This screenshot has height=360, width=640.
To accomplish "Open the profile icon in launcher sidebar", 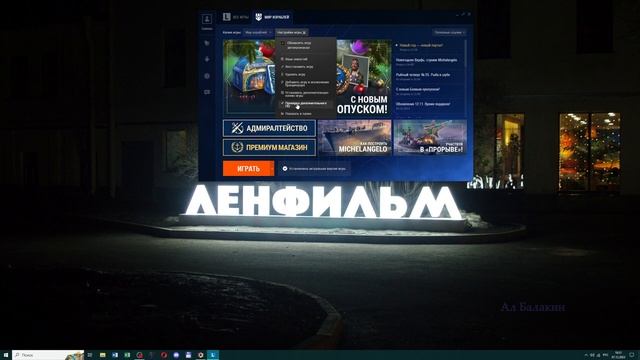I will click(207, 19).
